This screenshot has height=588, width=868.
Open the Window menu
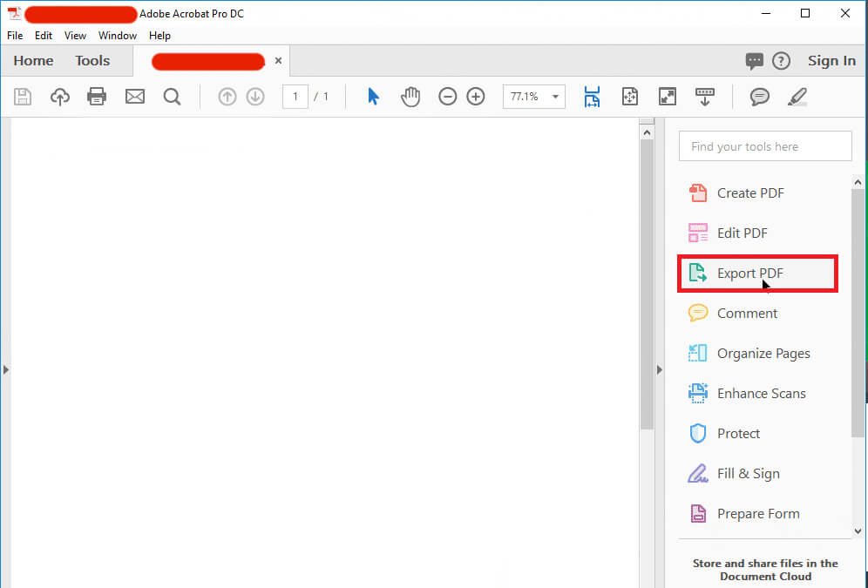point(118,36)
